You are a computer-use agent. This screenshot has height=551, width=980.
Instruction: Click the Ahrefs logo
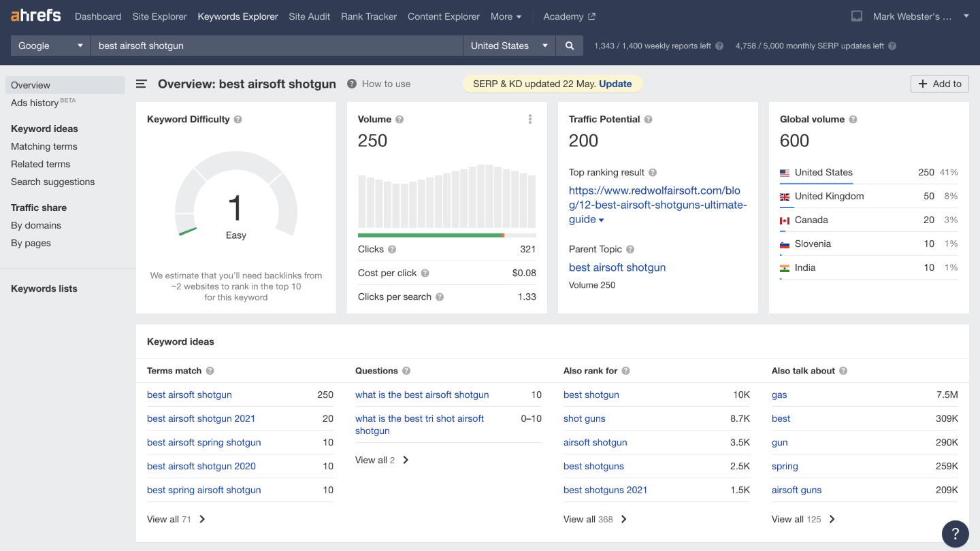pyautogui.click(x=36, y=16)
